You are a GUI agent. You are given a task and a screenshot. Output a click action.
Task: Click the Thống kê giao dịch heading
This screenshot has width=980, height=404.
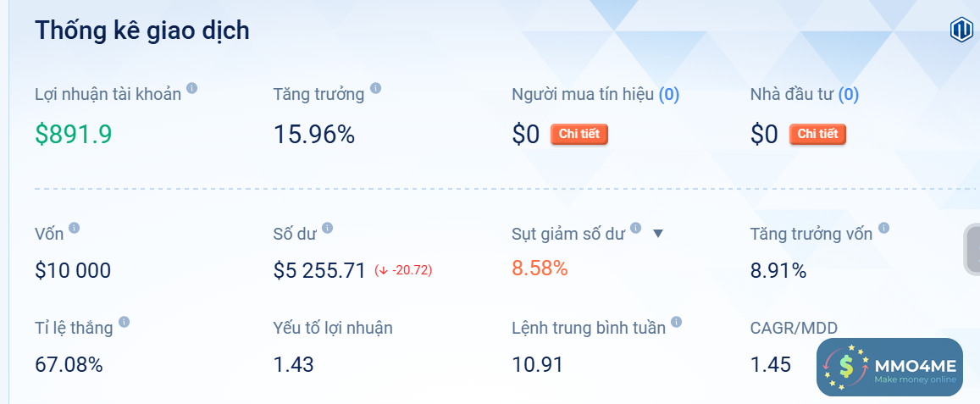[x=142, y=30]
